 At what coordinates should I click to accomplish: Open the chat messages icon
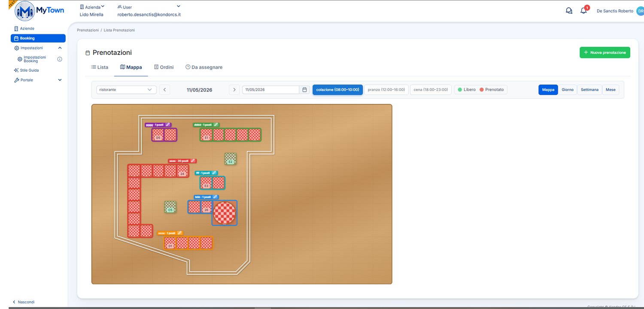(569, 11)
